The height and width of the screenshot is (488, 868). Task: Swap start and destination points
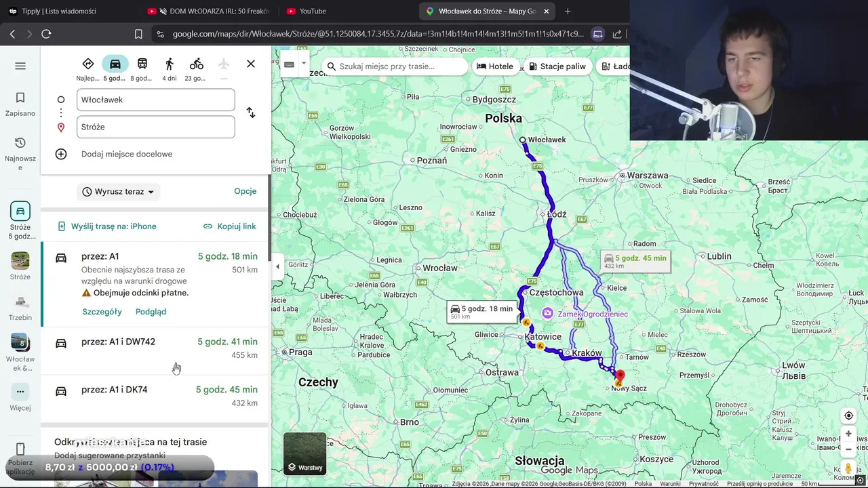pos(251,113)
